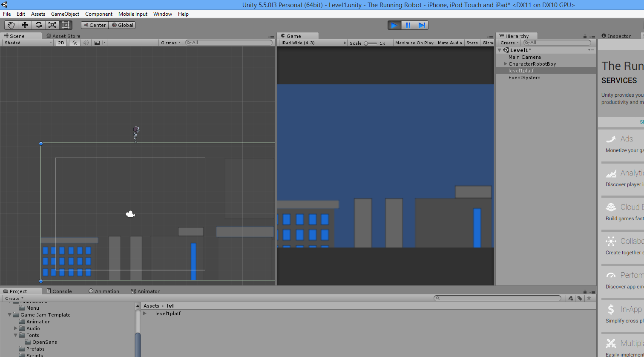Expand CharacterRobotBoy in Hierarchy
Image resolution: width=644 pixels, height=357 pixels.
(505, 64)
